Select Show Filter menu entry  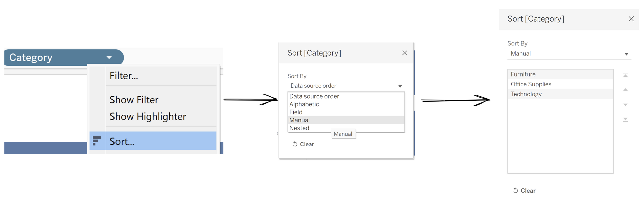(x=134, y=100)
